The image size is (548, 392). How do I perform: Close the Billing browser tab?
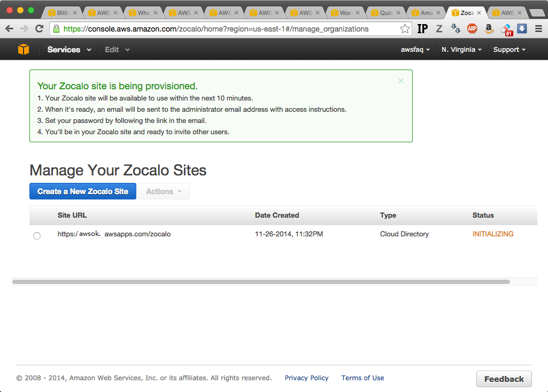pyautogui.click(x=75, y=13)
